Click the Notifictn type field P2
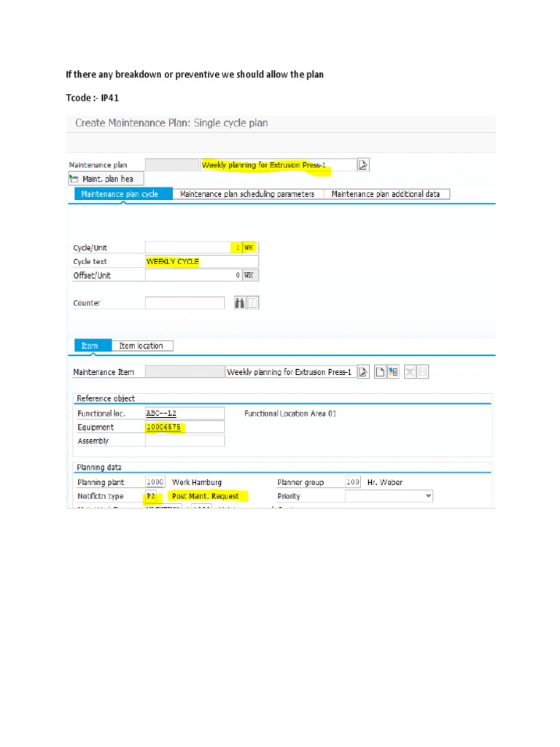560x747 pixels. [x=151, y=496]
